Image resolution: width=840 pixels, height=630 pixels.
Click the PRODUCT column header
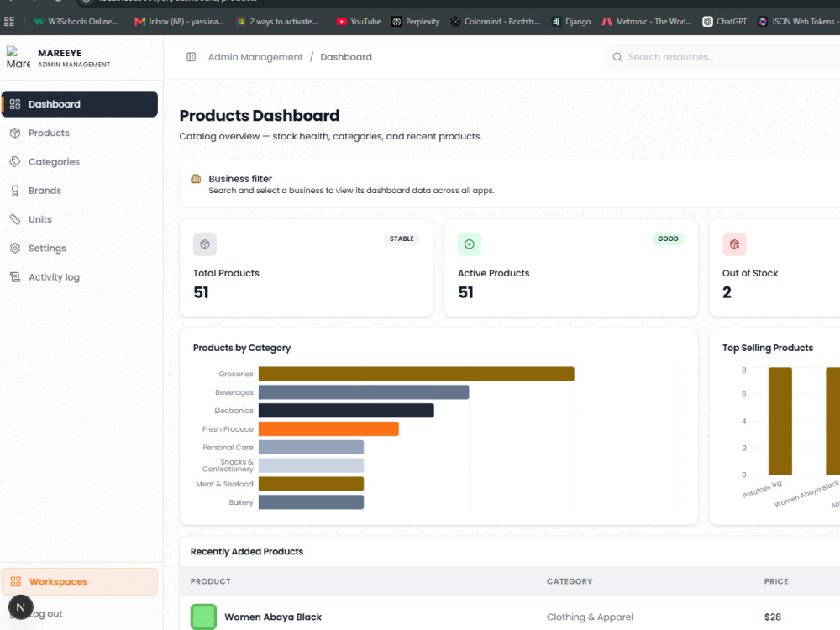coord(211,582)
